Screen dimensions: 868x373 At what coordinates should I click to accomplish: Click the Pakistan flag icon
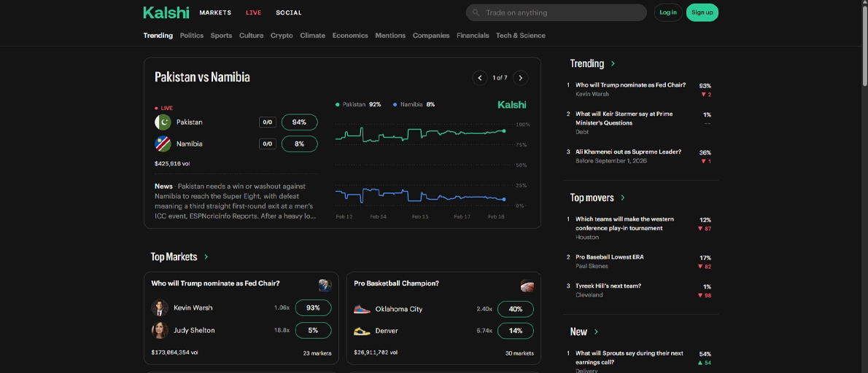[x=163, y=122]
